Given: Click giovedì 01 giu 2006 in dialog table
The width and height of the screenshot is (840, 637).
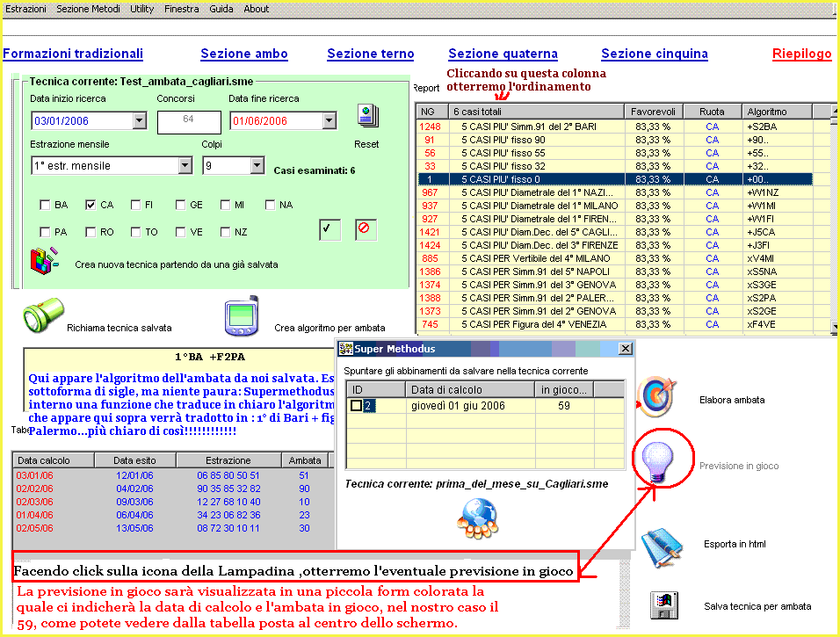Looking at the screenshot, I should (x=458, y=406).
